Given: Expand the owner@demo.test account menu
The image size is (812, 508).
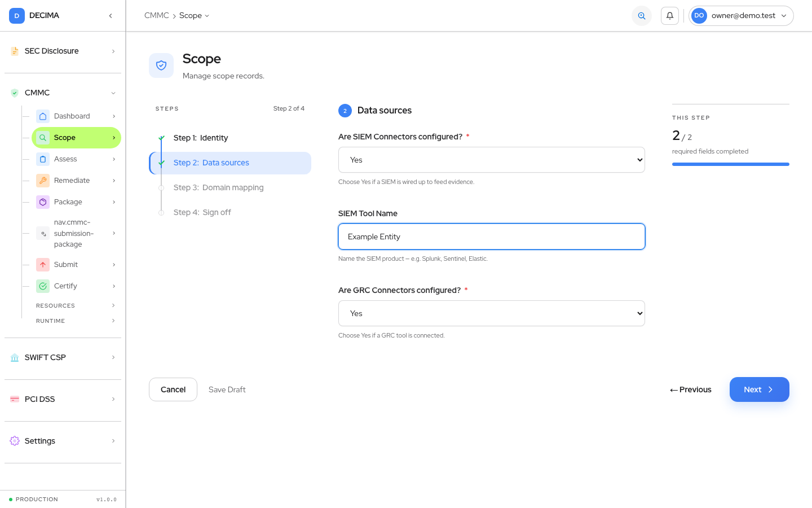Looking at the screenshot, I should pos(741,16).
